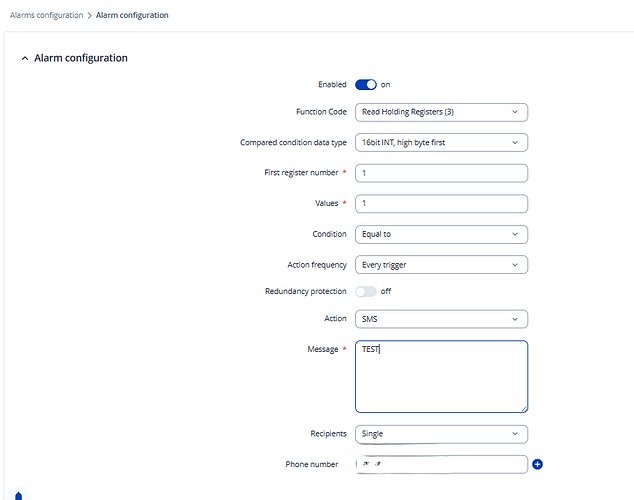
Task: Open the Condition 'Equal to' dropdown
Action: tap(441, 234)
